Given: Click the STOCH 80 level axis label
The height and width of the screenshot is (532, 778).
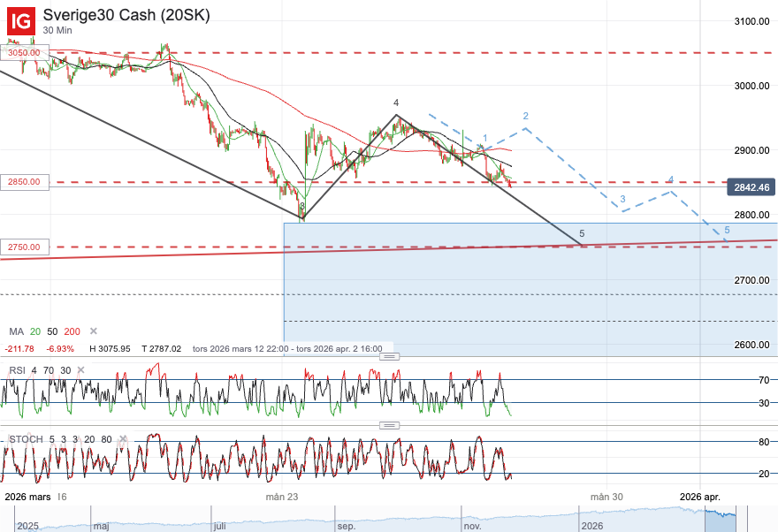Looking at the screenshot, I should (x=764, y=442).
